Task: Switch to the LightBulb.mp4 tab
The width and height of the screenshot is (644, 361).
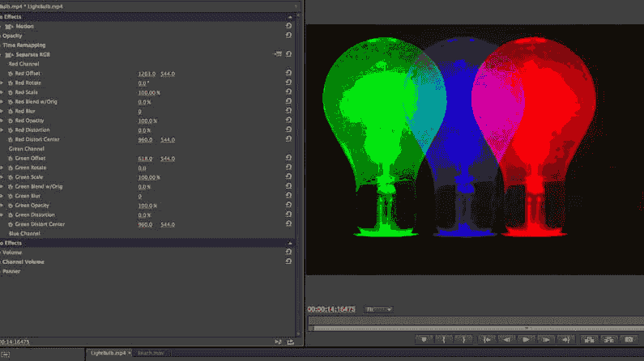Action: [108, 353]
